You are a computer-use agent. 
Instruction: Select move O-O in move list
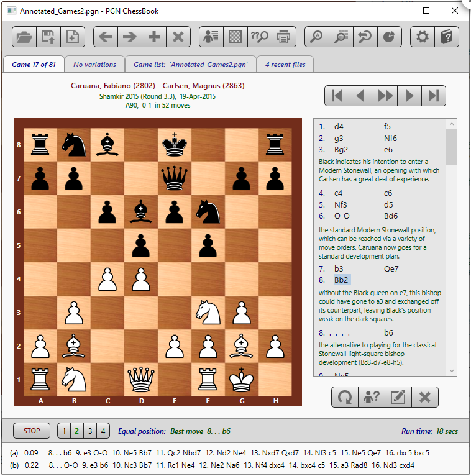click(x=342, y=216)
